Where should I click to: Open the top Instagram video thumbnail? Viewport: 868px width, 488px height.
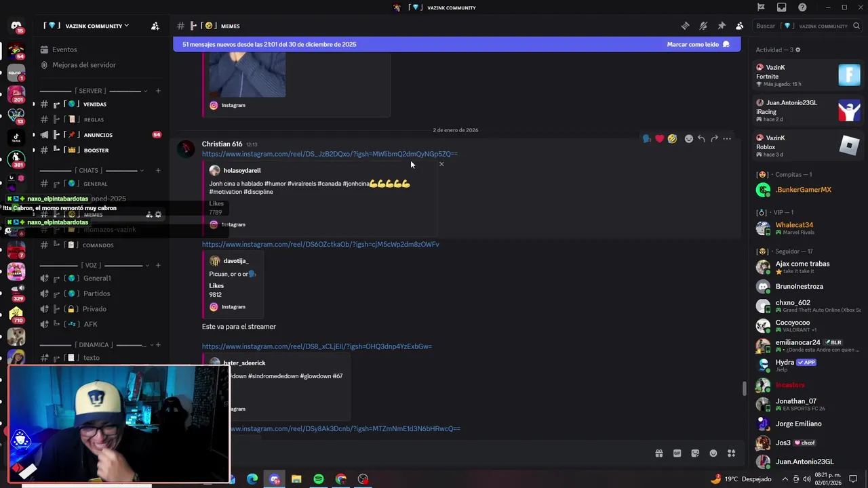[x=247, y=75]
